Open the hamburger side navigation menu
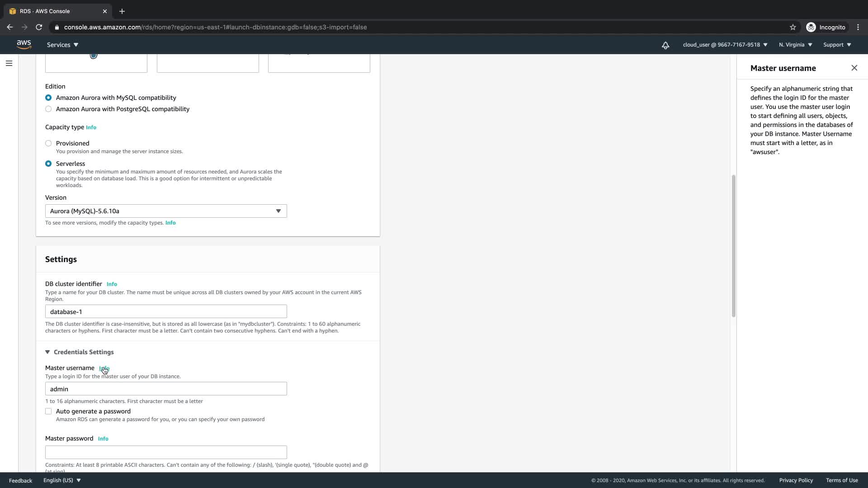The image size is (868, 488). [9, 63]
